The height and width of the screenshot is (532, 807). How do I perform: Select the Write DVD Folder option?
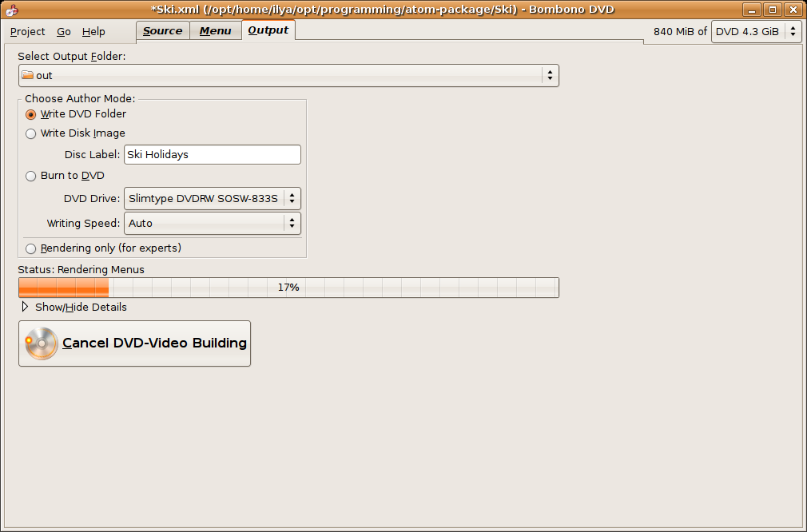[31, 114]
